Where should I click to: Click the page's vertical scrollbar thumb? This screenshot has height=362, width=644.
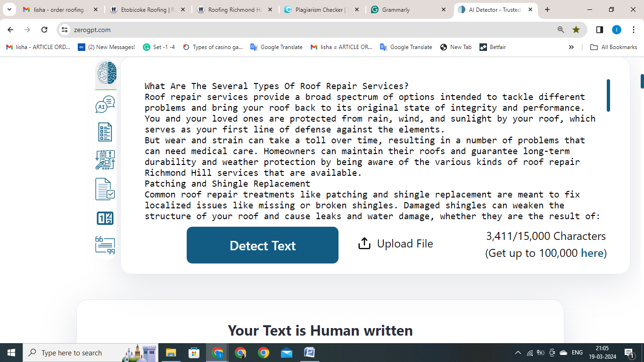click(642, 81)
